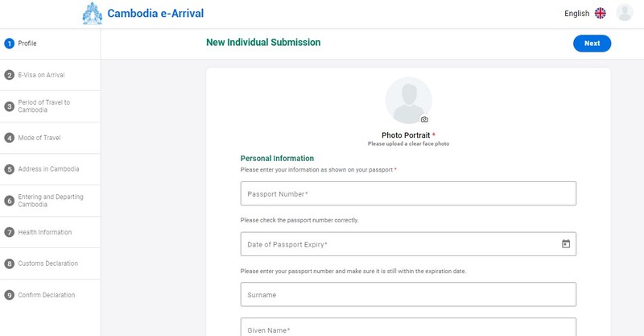Viewport: 644px width, 336px height.
Task: Click the blue Next button
Action: point(592,44)
